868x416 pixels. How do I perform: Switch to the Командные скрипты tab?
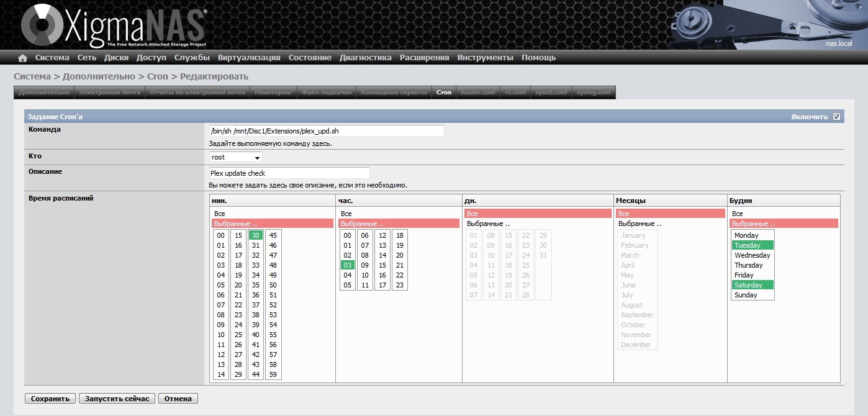pyautogui.click(x=394, y=93)
